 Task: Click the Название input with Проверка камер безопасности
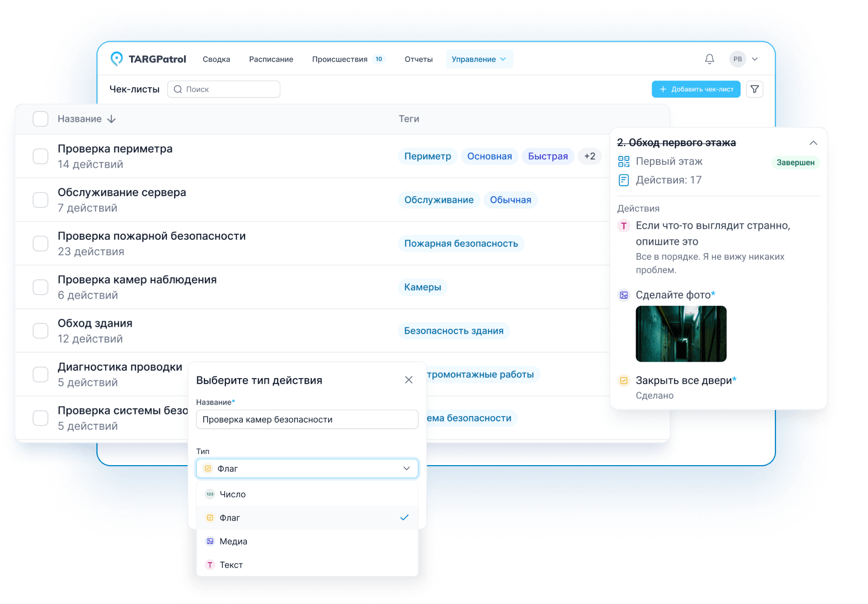[307, 420]
